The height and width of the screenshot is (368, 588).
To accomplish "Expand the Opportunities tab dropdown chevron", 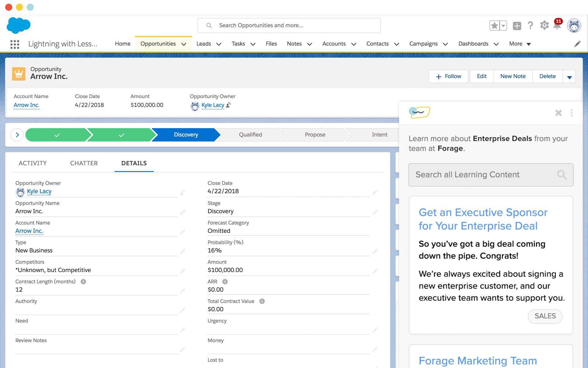I will coord(184,44).
